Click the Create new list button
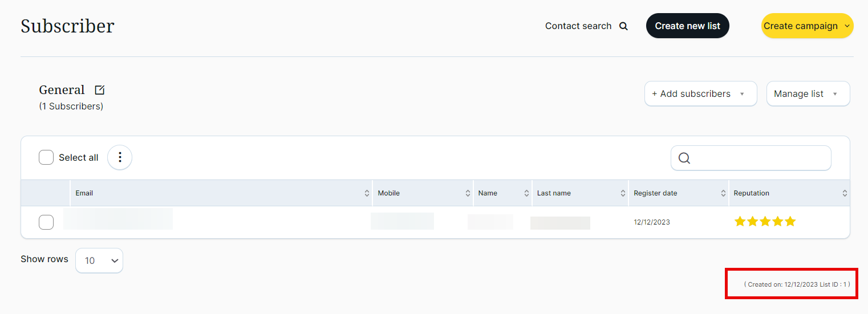The image size is (868, 314). coord(687,26)
